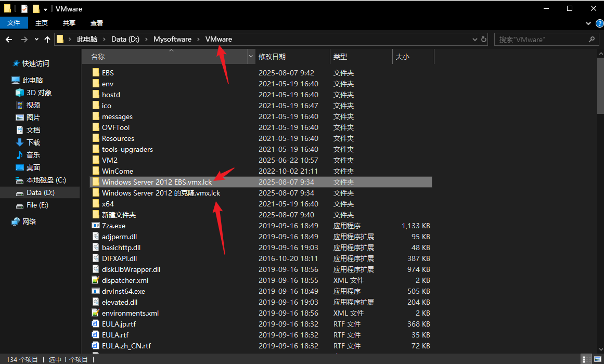
Task: Open Explorer help icon
Action: point(600,23)
